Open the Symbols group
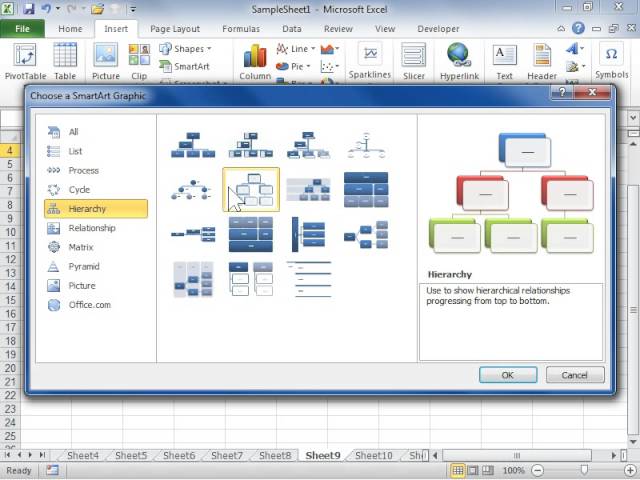 coord(611,60)
